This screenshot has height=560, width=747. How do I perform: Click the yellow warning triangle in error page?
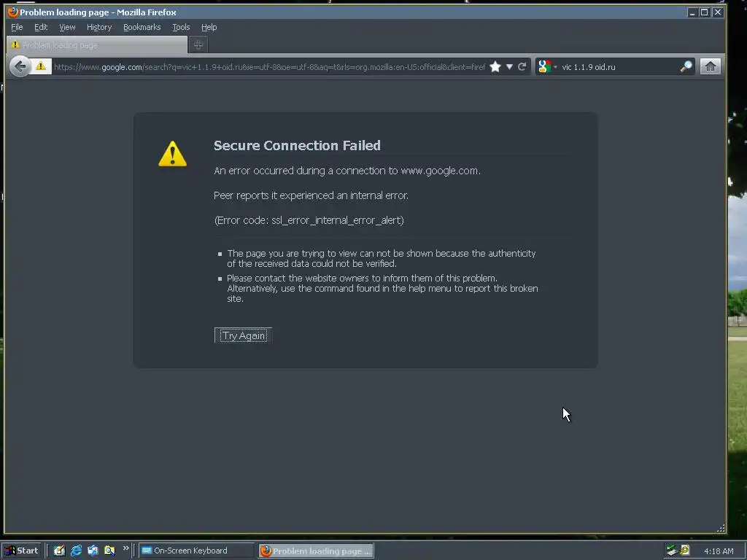click(172, 154)
